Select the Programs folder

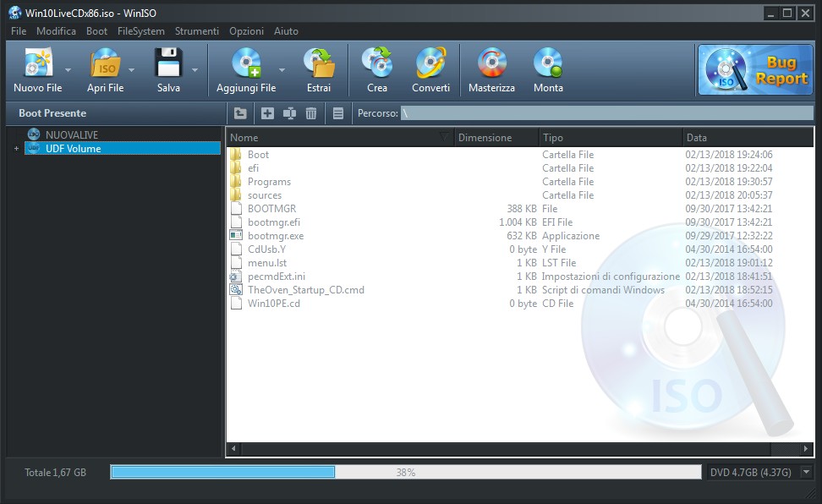pos(270,182)
